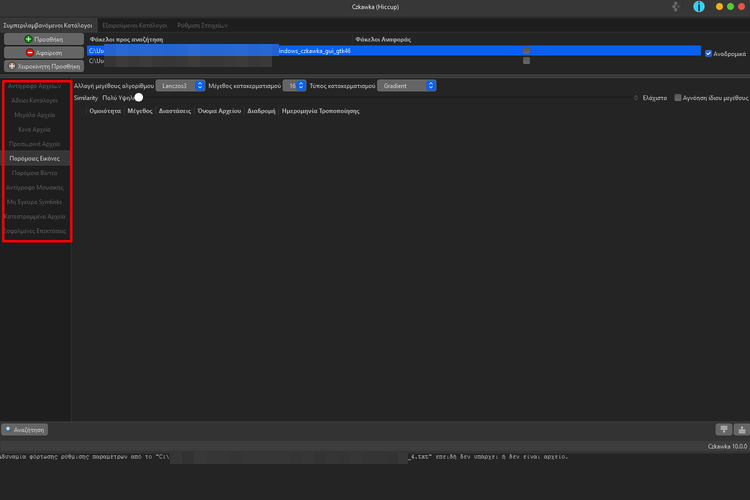
Task: Click the Όνομα Αρχείου column header
Action: tap(219, 112)
